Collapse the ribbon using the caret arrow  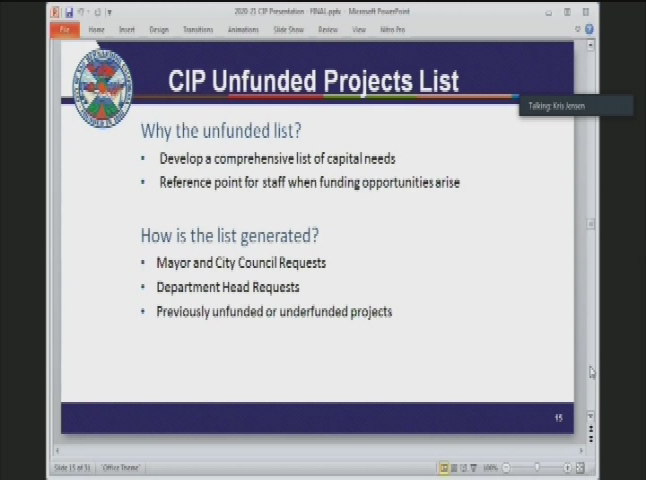tap(578, 29)
